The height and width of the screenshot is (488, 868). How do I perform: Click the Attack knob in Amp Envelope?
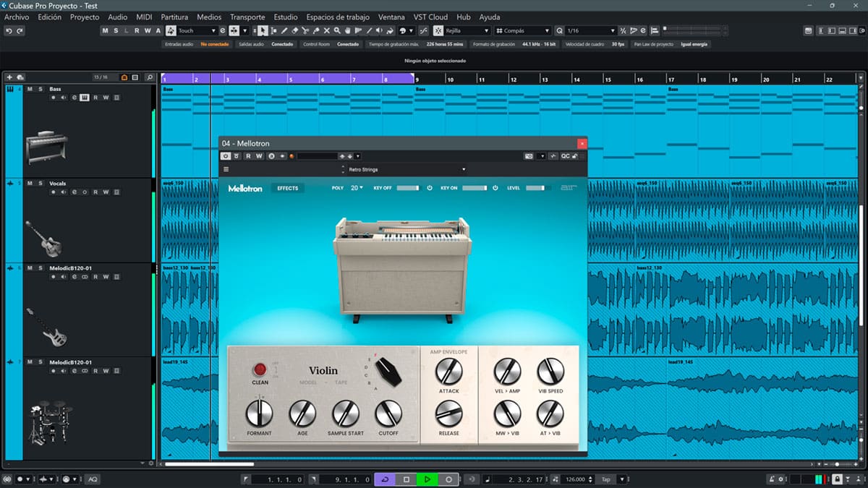click(448, 372)
